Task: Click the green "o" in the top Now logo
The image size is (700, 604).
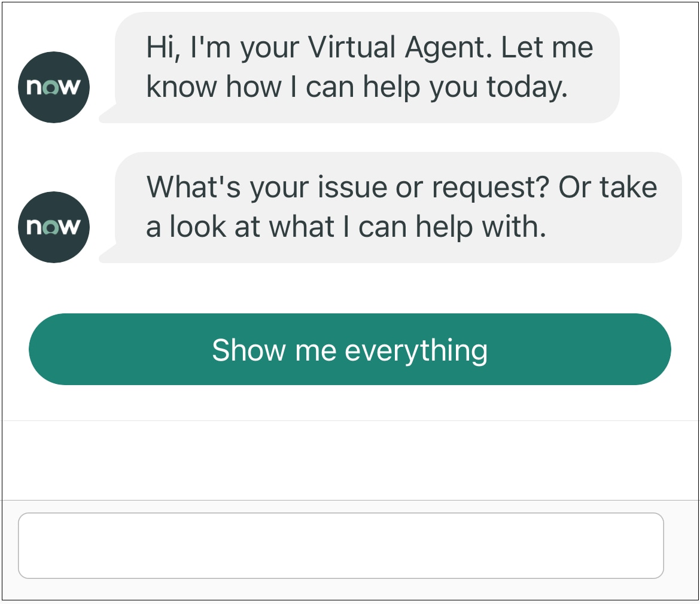Action: (52, 87)
